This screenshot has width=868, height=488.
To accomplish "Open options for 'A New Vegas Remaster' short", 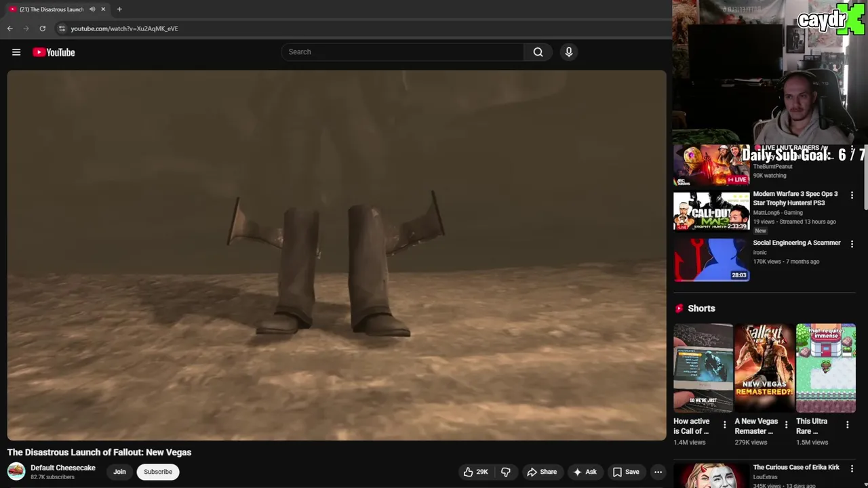I will coord(786,425).
